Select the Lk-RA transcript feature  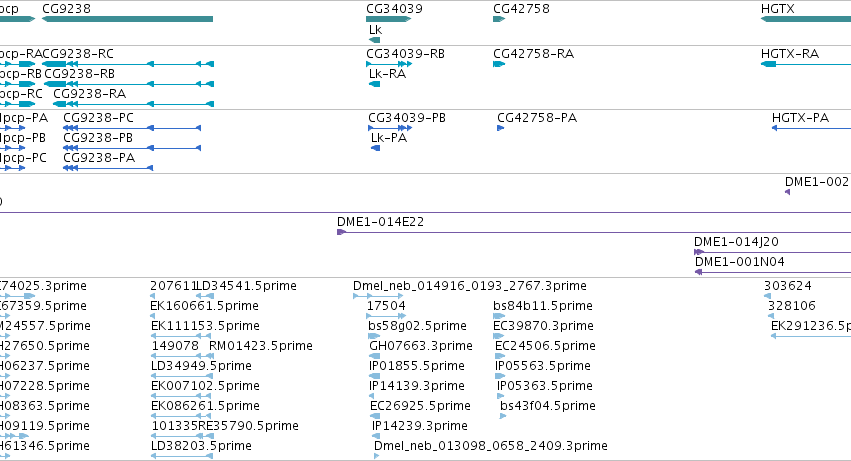[x=374, y=84]
